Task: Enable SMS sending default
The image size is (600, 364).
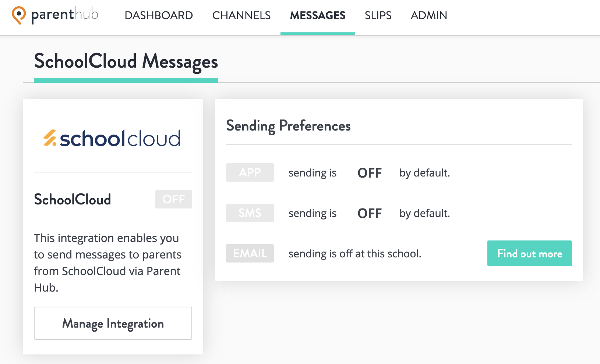Action: 369,213
